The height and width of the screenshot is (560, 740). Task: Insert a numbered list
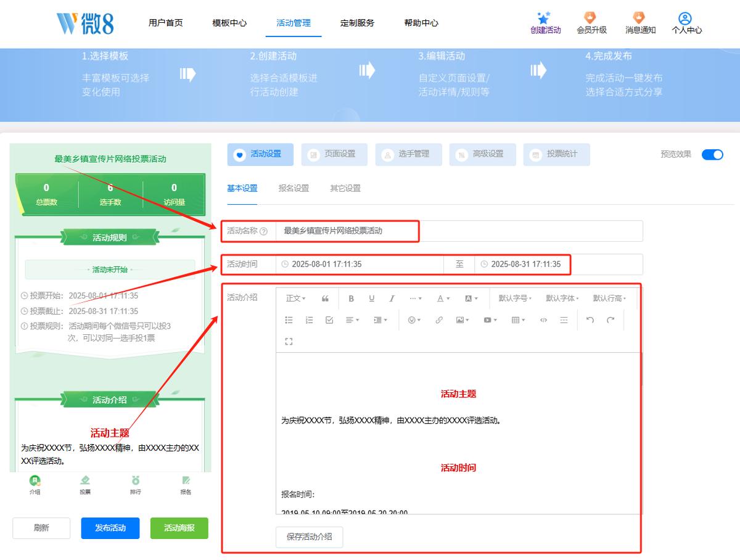pos(310,320)
